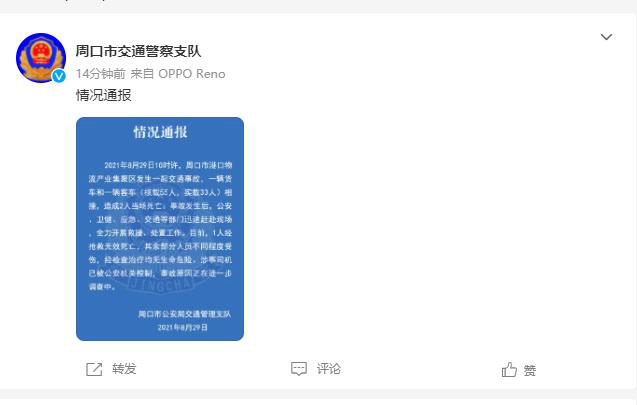637x405 pixels.
Task: Click the 14分钟前 timestamp
Action: 101,74
